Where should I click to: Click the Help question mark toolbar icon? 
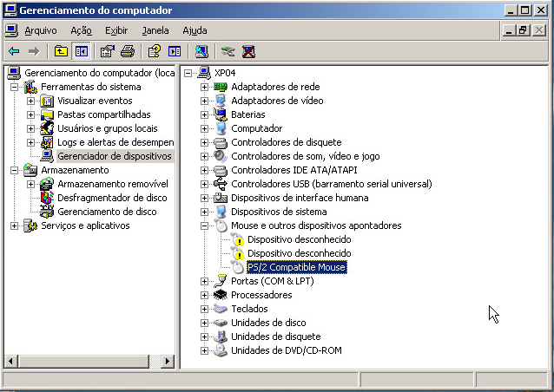coord(155,51)
